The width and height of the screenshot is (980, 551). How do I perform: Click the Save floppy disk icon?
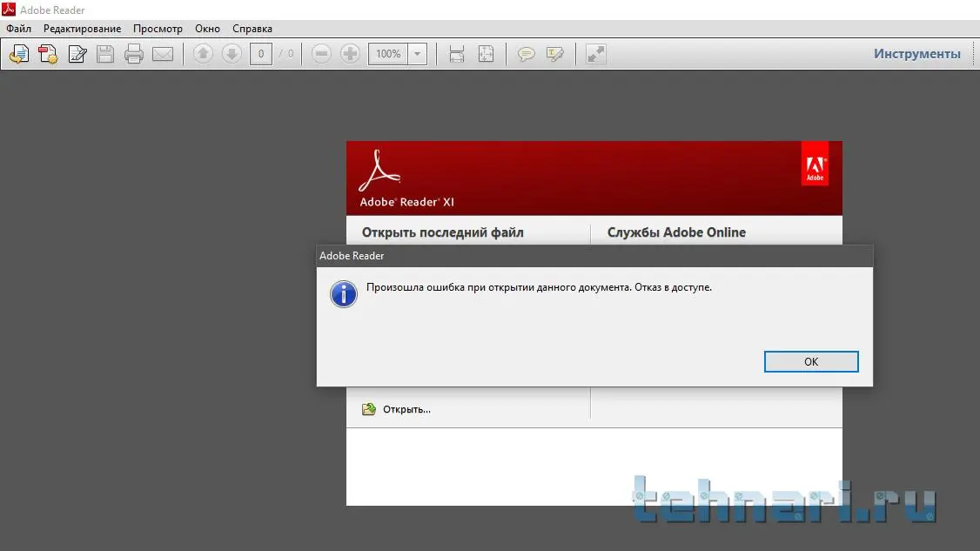[x=105, y=54]
